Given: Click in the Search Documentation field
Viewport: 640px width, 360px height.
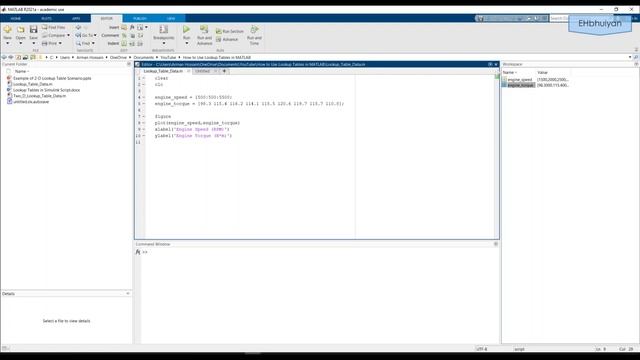Looking at the screenshot, I should pyautogui.click(x=559, y=18).
